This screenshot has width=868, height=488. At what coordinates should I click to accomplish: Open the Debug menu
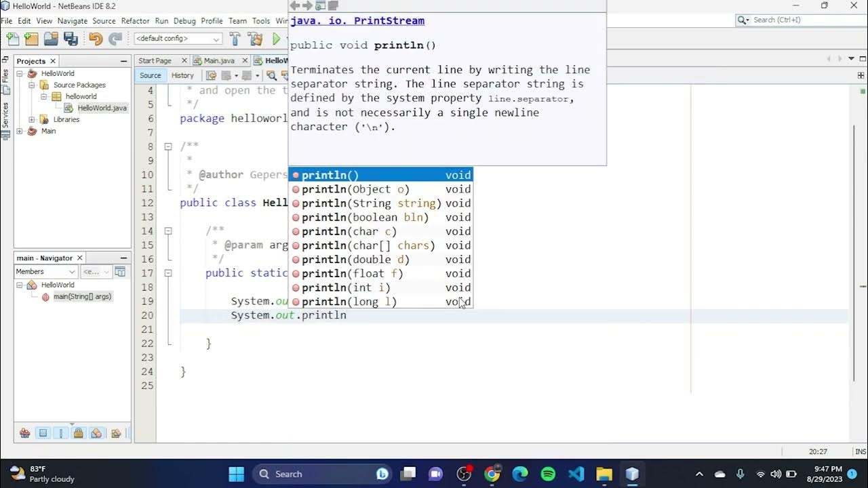[184, 21]
